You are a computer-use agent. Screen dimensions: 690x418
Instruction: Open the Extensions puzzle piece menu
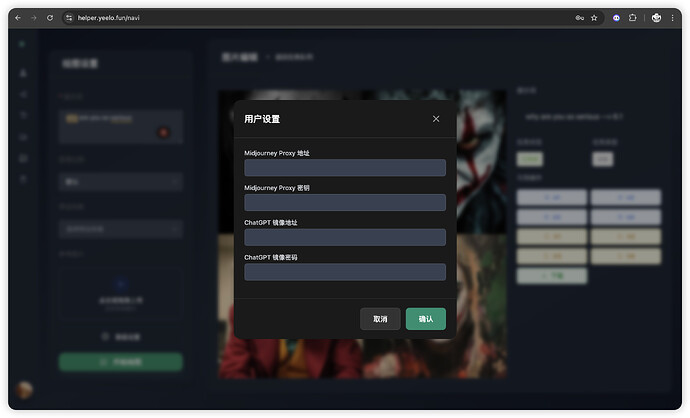(632, 18)
